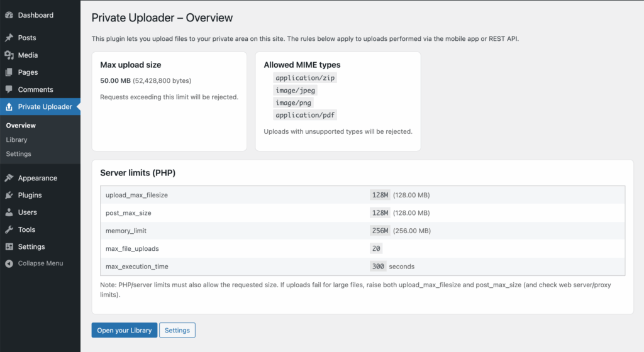The image size is (644, 352).
Task: Click the Pages icon in sidebar
Action: coord(9,72)
